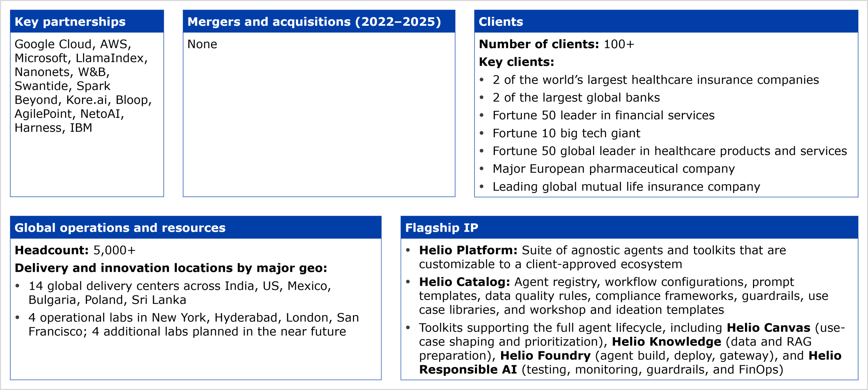Screen dimensions: 868x390
Task: Select the 'Number of clients:' label
Action: (539, 44)
